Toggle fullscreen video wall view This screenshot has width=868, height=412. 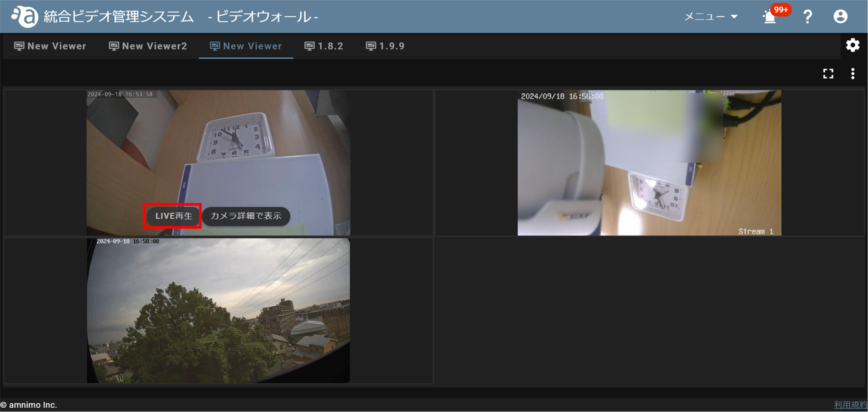[x=828, y=74]
